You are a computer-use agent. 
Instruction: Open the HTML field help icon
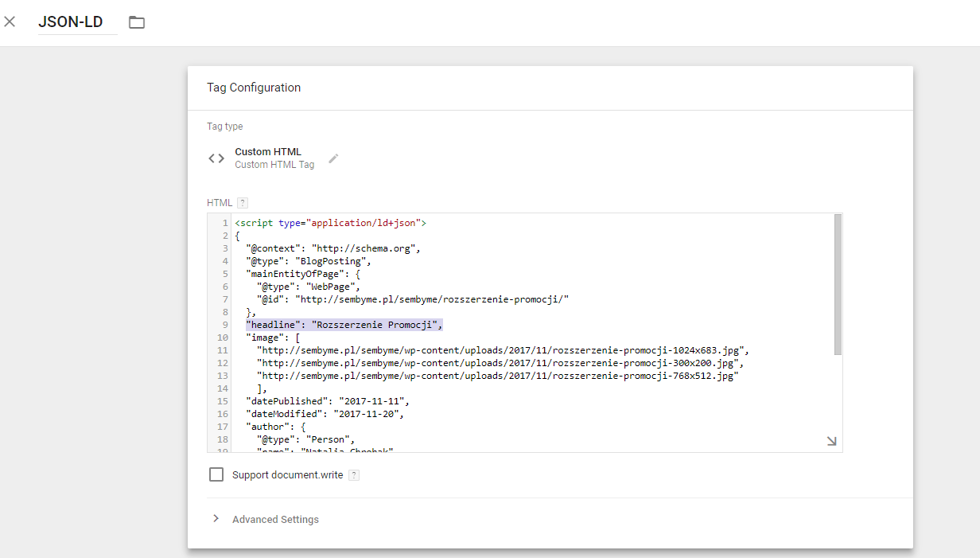tap(243, 203)
